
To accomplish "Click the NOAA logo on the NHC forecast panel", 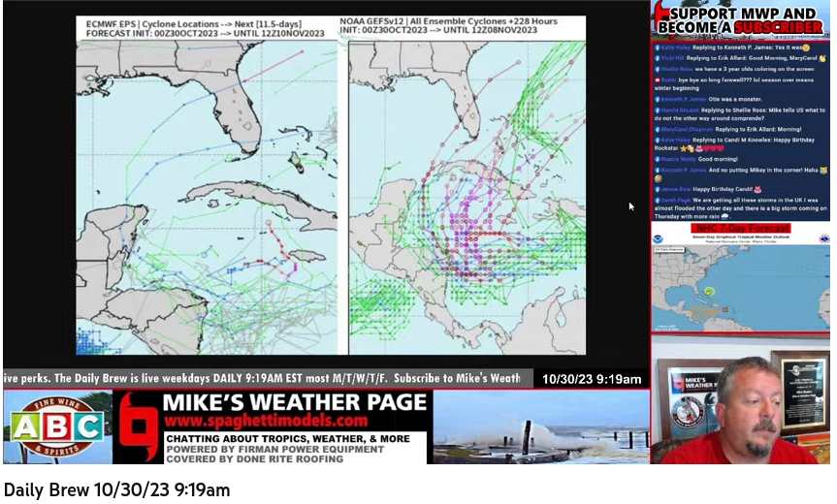I will (659, 239).
